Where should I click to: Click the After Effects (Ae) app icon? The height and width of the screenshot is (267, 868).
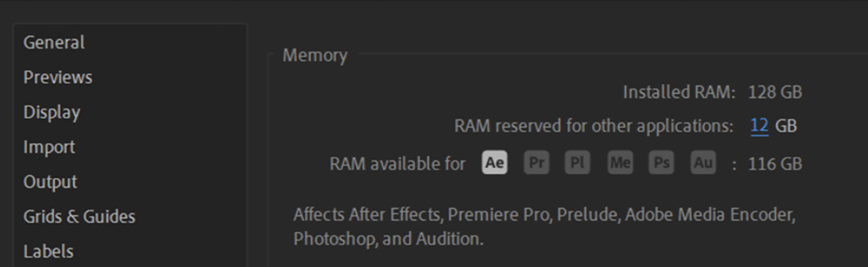point(495,162)
